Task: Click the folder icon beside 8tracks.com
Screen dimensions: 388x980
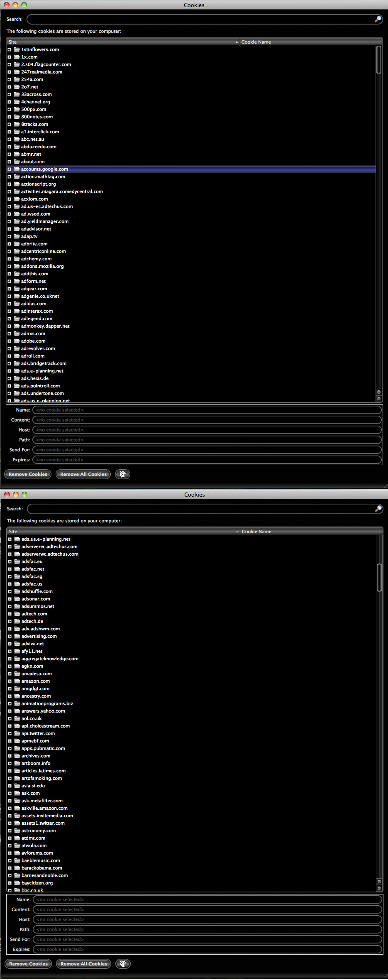Action: 17,124
